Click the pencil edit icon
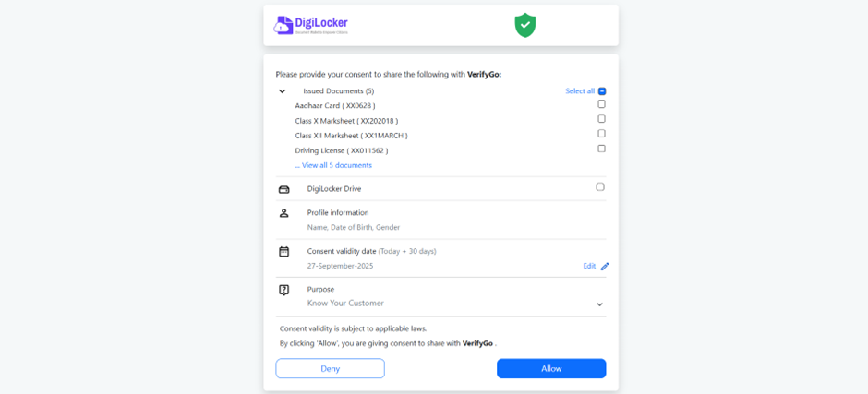The height and width of the screenshot is (394, 868). (x=605, y=267)
